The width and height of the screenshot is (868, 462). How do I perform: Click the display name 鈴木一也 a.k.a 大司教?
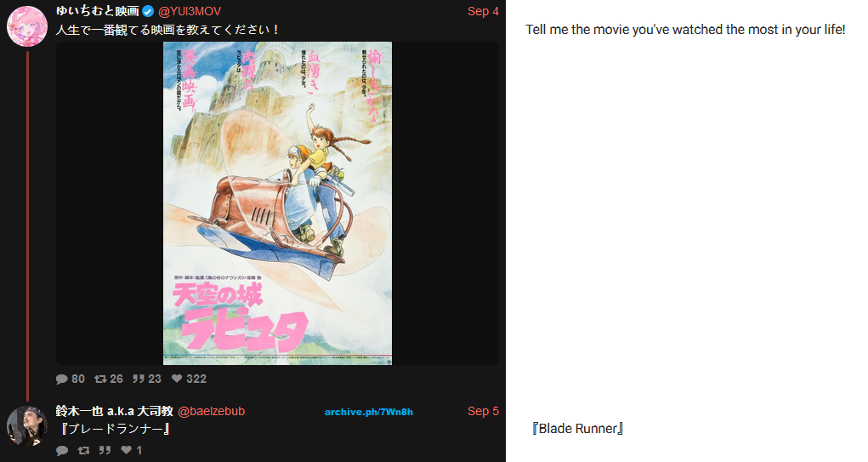[115, 411]
